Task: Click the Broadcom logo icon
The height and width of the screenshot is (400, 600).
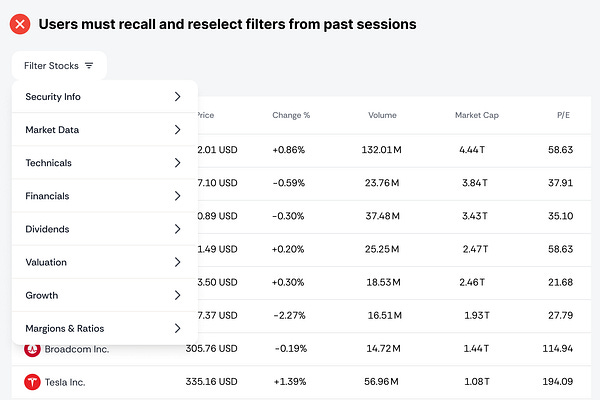Action: pyautogui.click(x=32, y=349)
